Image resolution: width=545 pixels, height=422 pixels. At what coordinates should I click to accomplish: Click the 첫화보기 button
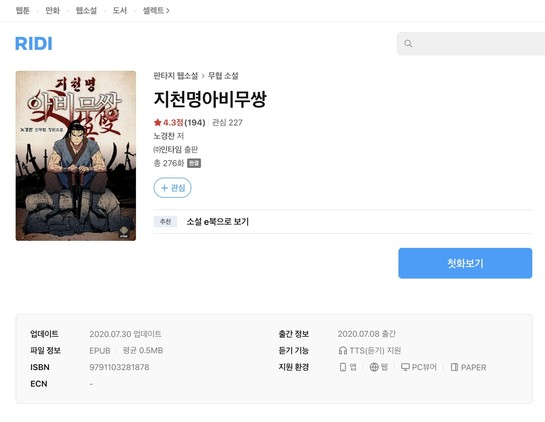465,263
